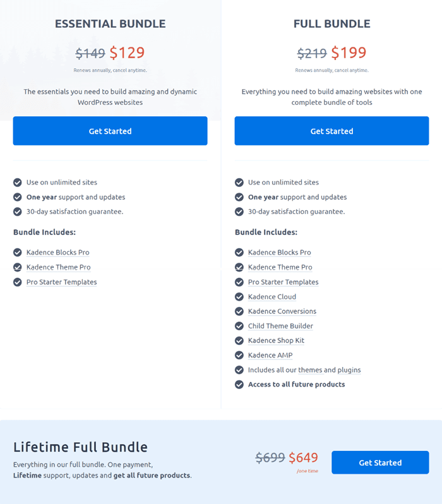Click check icon beside Kadence AMP

(239, 355)
